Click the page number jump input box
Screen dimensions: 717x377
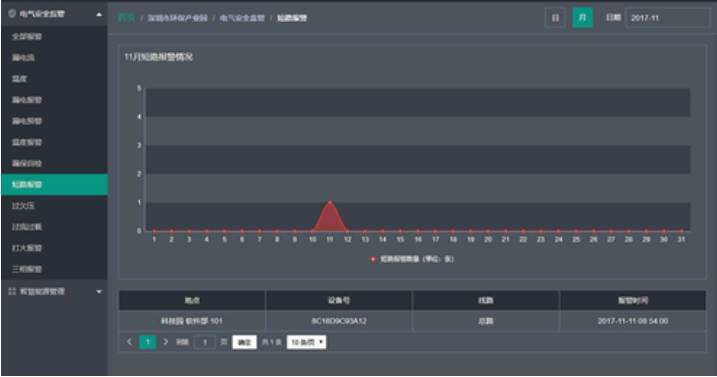point(205,342)
